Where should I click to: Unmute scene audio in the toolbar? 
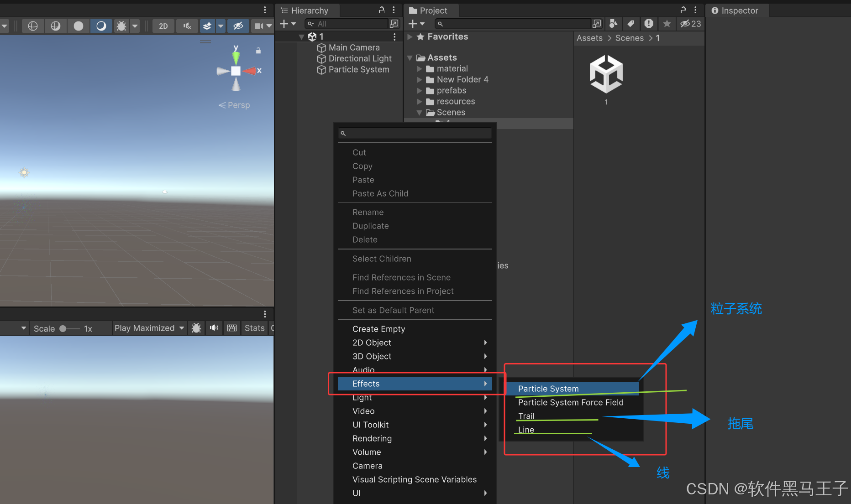[187, 26]
